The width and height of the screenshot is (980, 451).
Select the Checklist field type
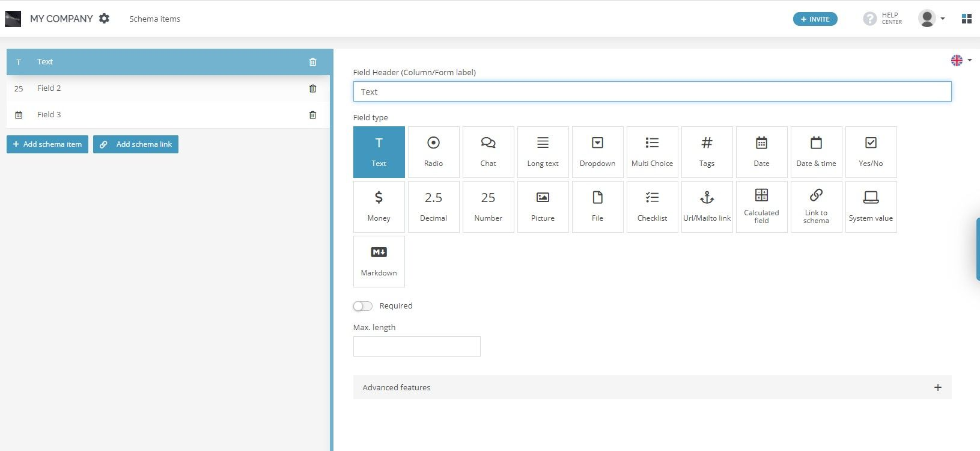(652, 207)
